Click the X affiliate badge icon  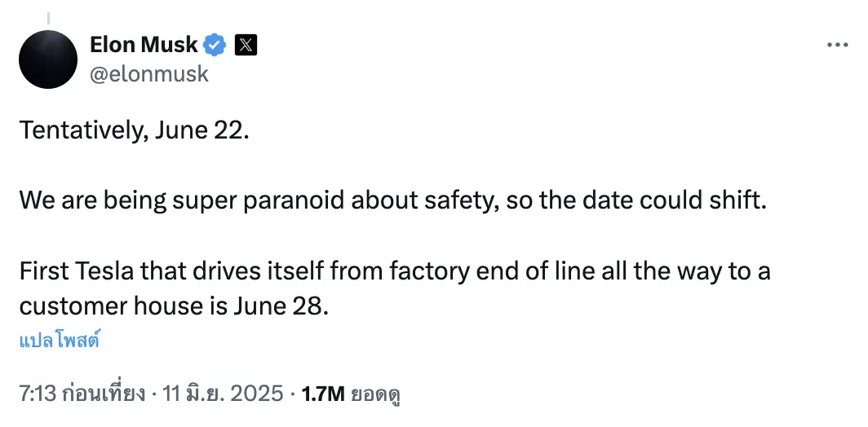coord(246,45)
